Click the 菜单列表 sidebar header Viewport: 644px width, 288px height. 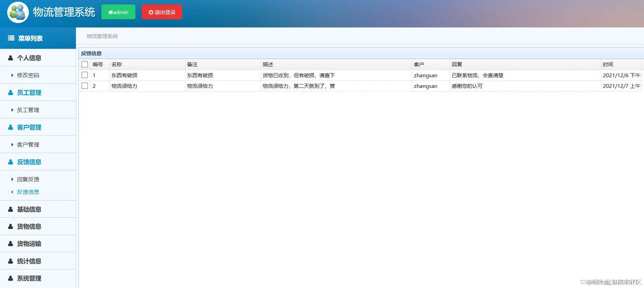coord(38,38)
